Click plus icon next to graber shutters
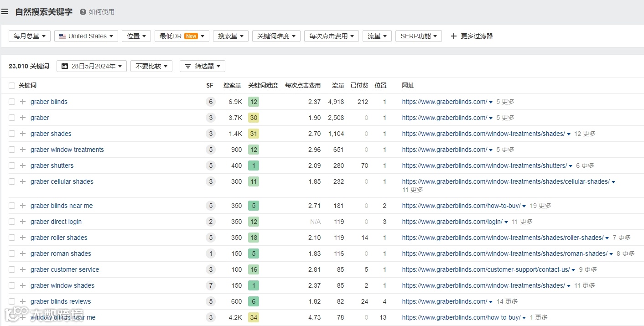The width and height of the screenshot is (644, 326). point(23,166)
